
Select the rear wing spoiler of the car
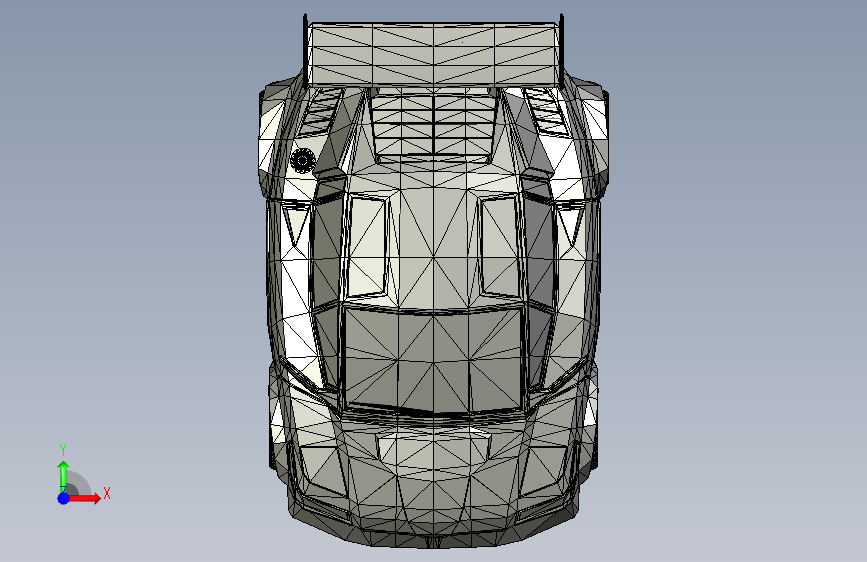click(x=433, y=54)
